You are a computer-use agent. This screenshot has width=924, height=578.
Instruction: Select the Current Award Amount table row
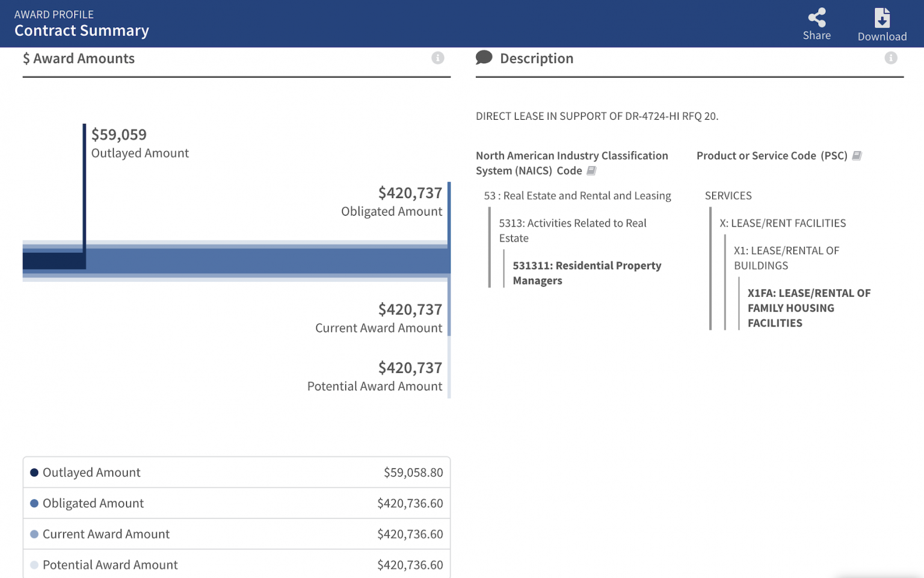click(236, 534)
